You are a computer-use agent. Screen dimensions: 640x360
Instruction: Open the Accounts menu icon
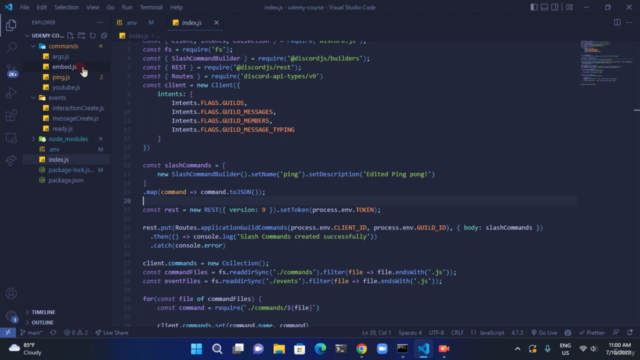11,293
